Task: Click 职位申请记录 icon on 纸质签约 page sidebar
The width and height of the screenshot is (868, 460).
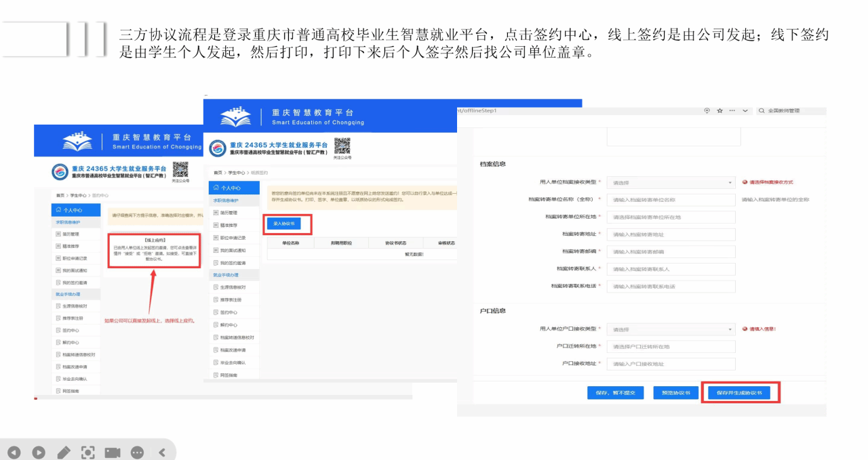Action: 216,238
